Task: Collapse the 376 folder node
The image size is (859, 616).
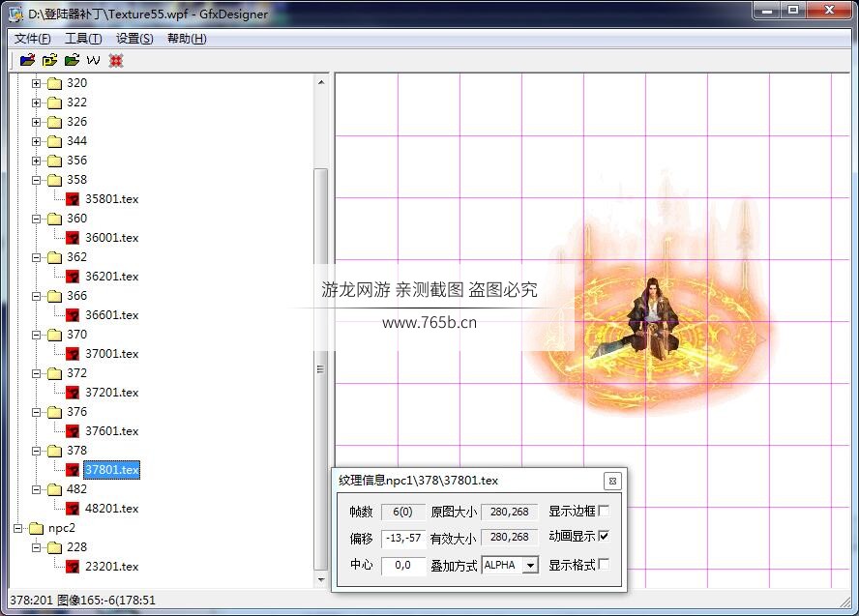Action: click(36, 412)
